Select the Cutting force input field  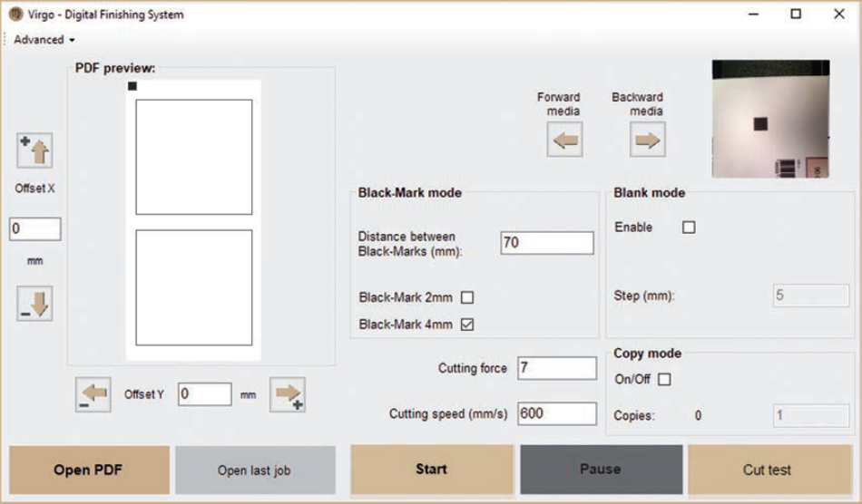[557, 368]
